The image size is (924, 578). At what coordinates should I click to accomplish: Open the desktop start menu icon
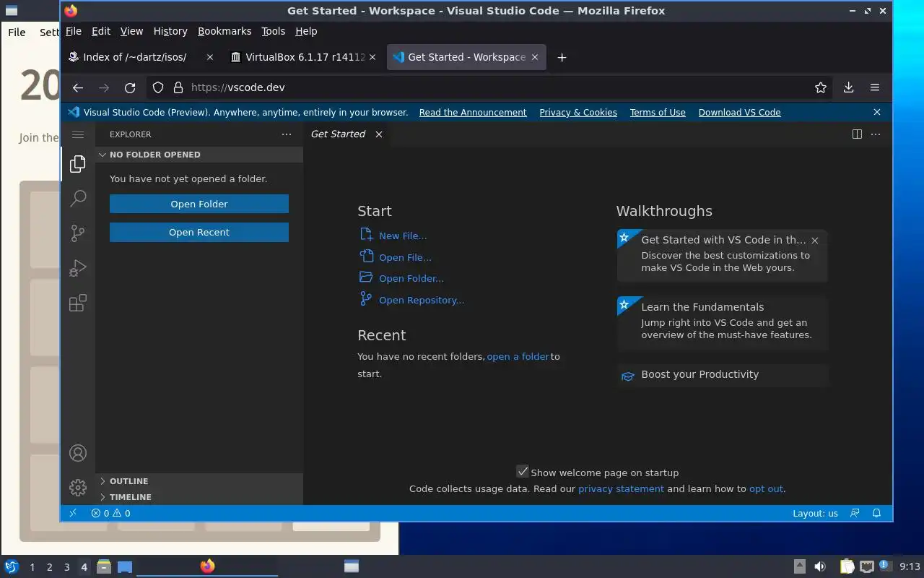click(x=12, y=566)
